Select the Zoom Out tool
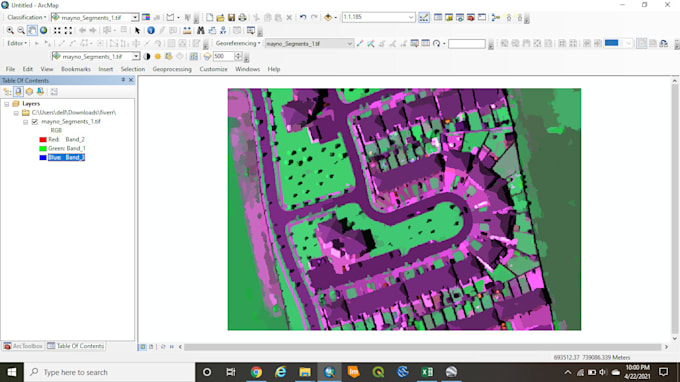 click(x=21, y=30)
